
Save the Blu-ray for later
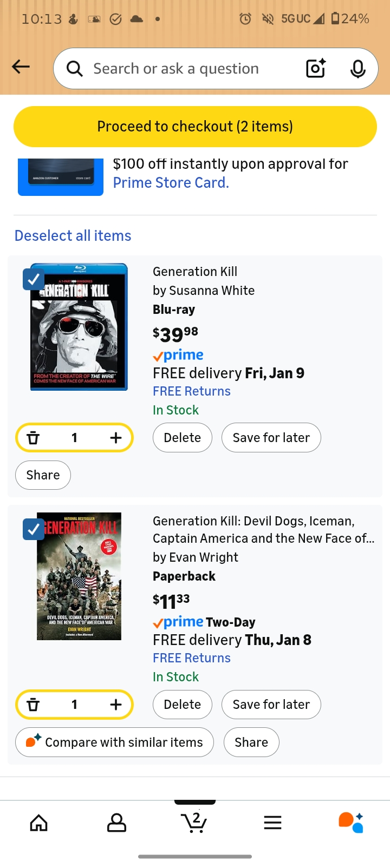click(271, 438)
